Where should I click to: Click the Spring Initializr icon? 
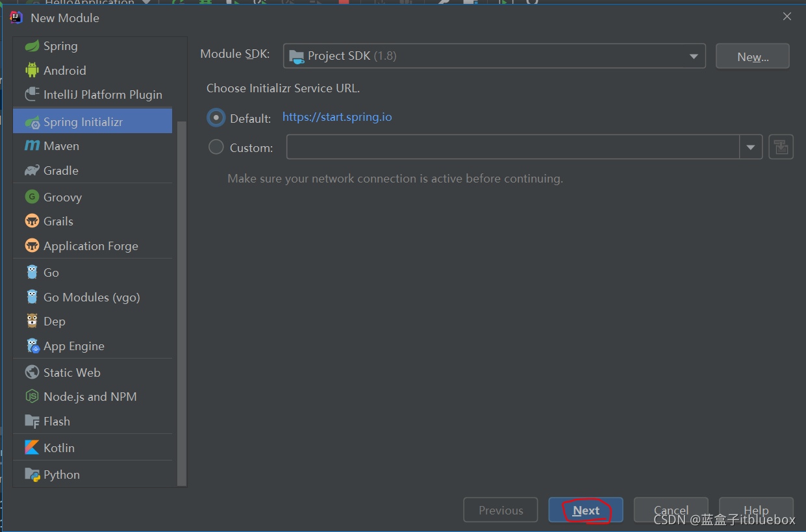click(x=32, y=122)
